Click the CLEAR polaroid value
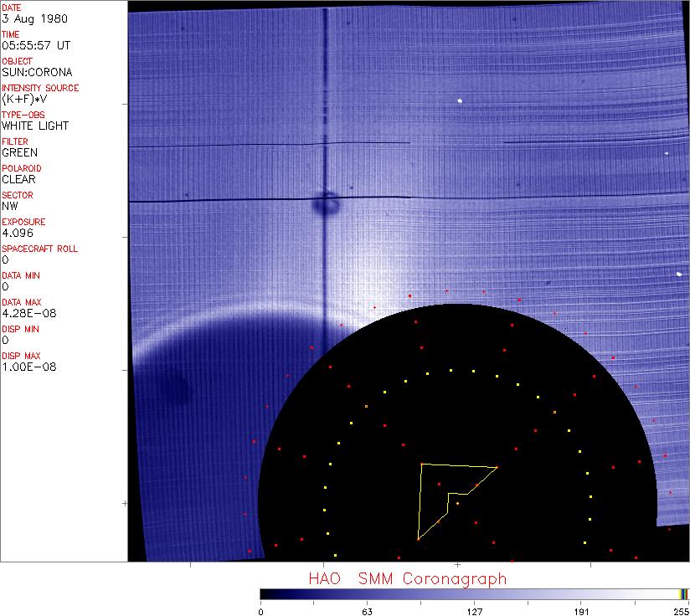 coord(19,179)
